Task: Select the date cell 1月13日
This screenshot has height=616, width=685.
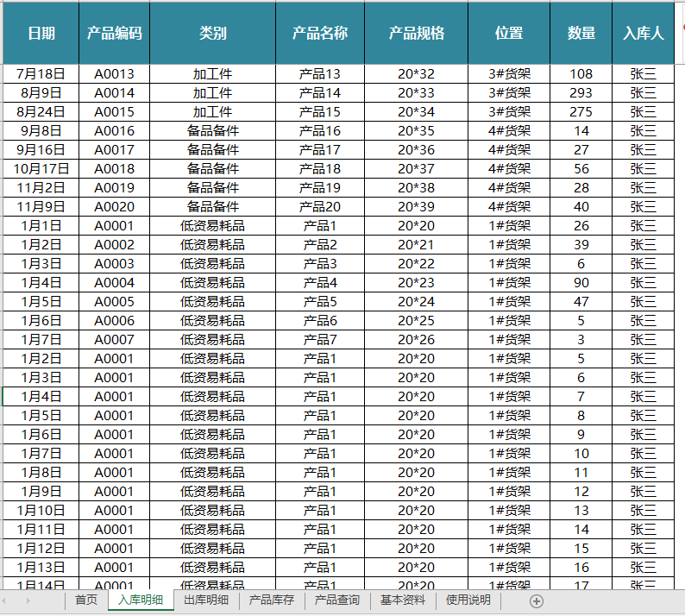Action: coord(41,568)
